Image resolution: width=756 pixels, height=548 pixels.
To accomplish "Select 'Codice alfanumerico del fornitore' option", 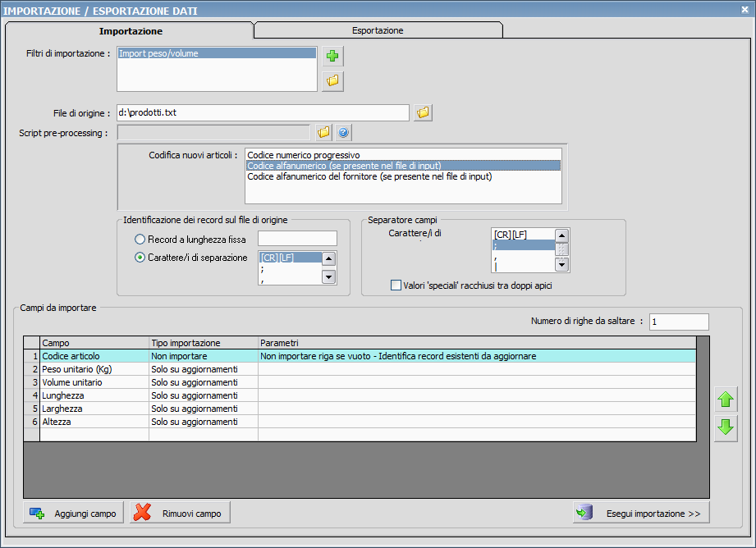I will (403, 176).
